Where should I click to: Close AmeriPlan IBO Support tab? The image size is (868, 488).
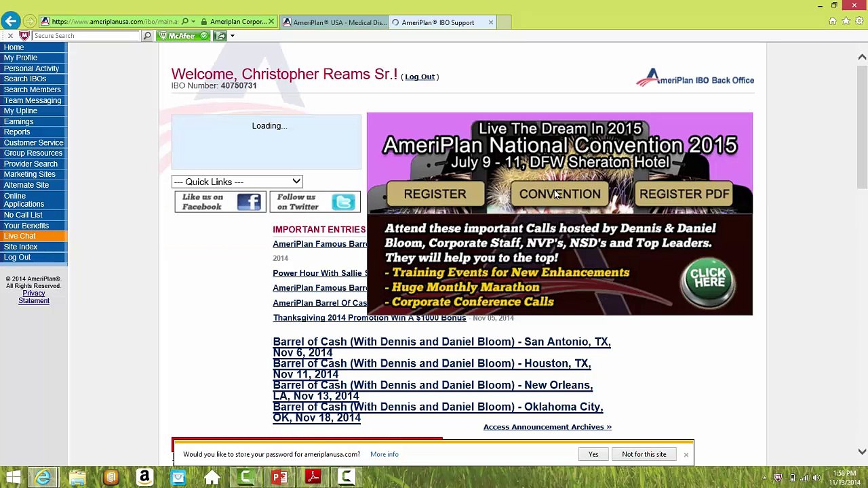click(491, 22)
